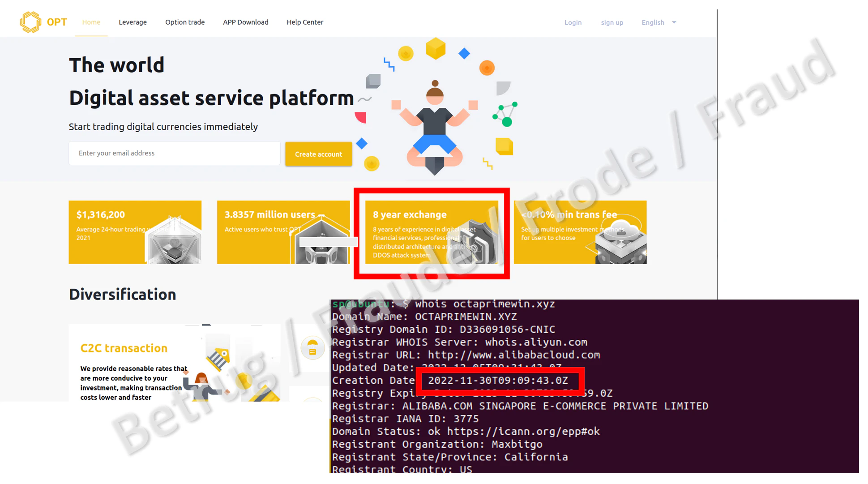Click the Login link
This screenshot has height=484, width=868.
coord(573,22)
